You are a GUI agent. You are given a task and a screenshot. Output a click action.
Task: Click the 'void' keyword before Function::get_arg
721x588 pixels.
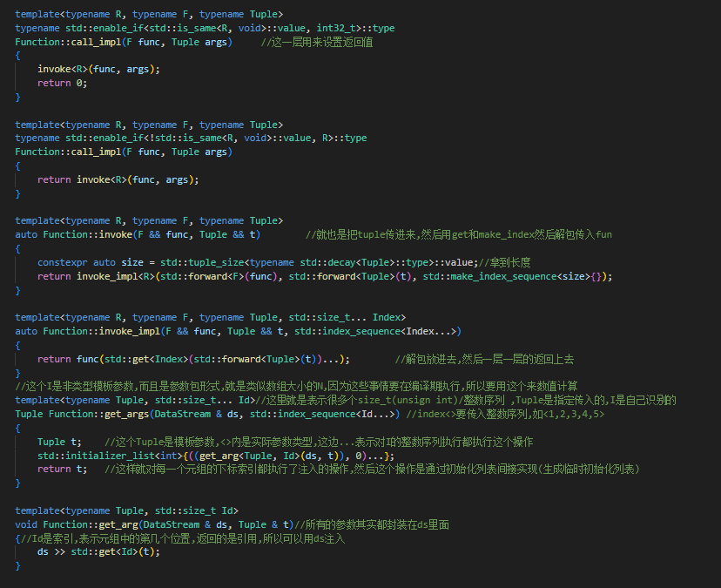(x=28, y=524)
